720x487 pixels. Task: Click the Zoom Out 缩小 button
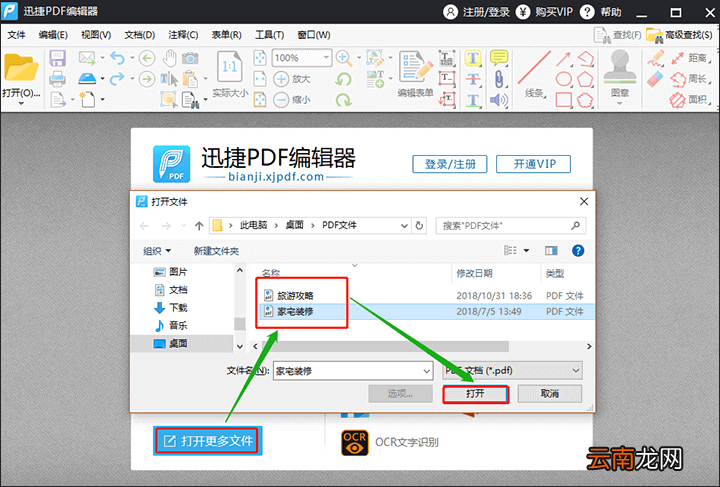coord(292,100)
